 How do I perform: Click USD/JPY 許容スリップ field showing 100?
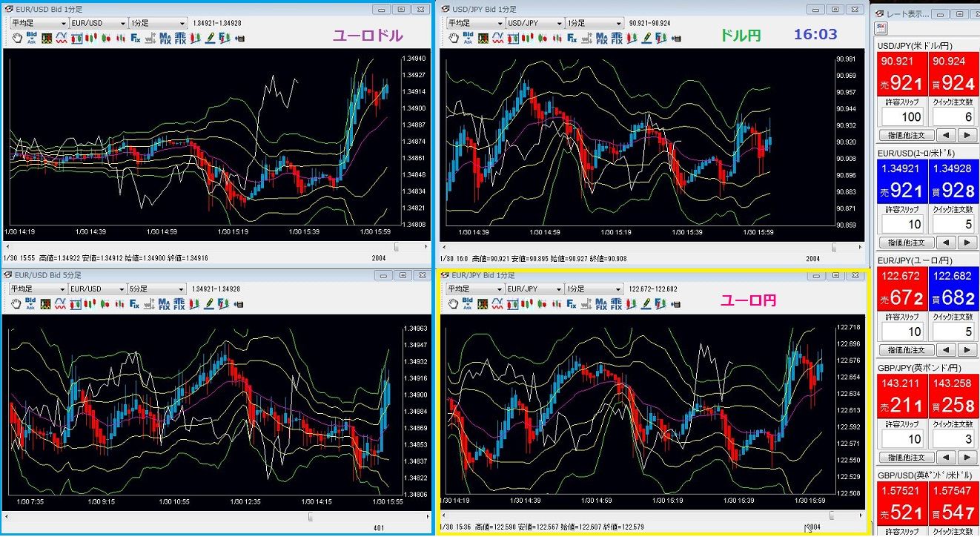click(x=902, y=116)
